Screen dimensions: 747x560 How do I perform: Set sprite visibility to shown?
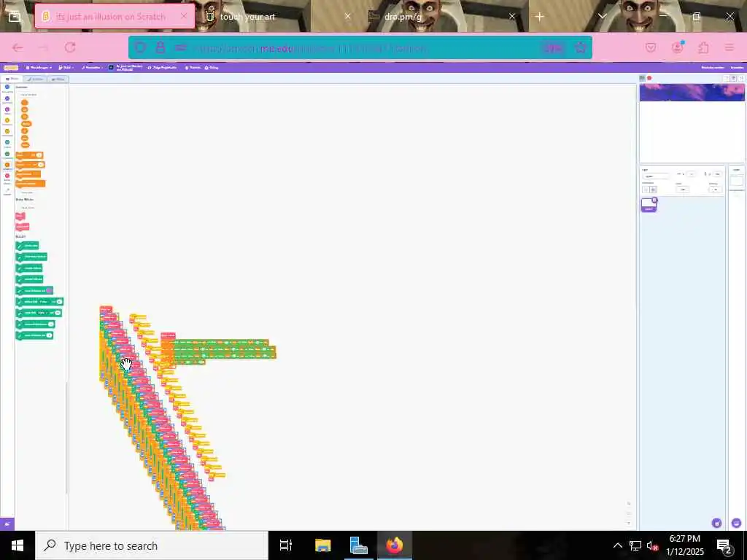coord(646,190)
